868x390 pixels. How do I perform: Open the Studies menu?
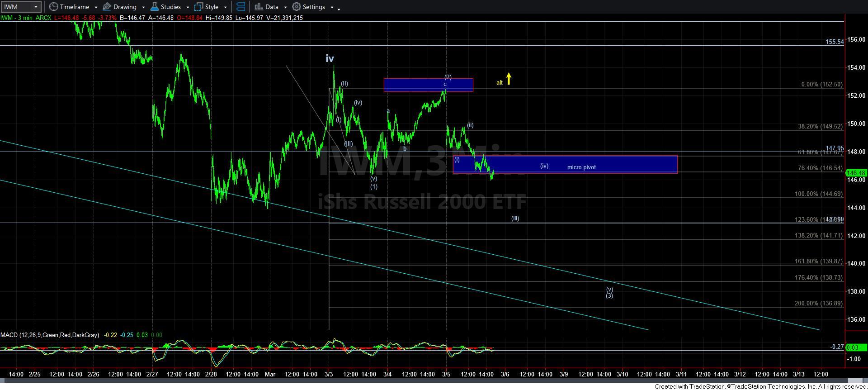point(170,7)
